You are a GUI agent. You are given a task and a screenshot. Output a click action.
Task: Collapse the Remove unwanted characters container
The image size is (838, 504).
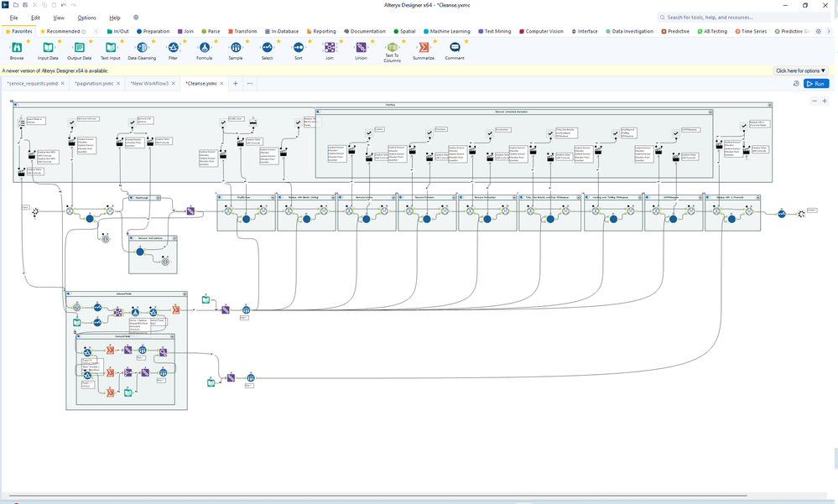(710, 111)
